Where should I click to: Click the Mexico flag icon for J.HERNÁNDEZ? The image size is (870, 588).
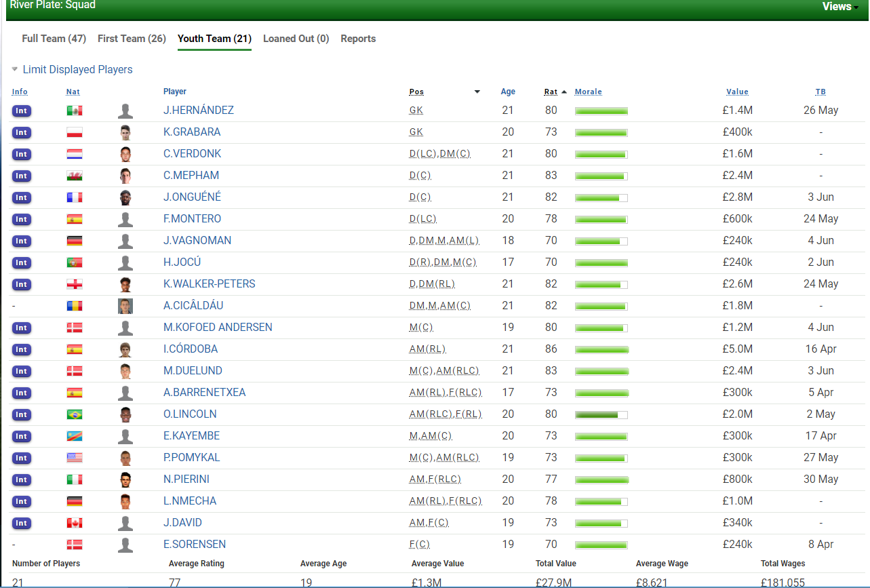tap(75, 111)
